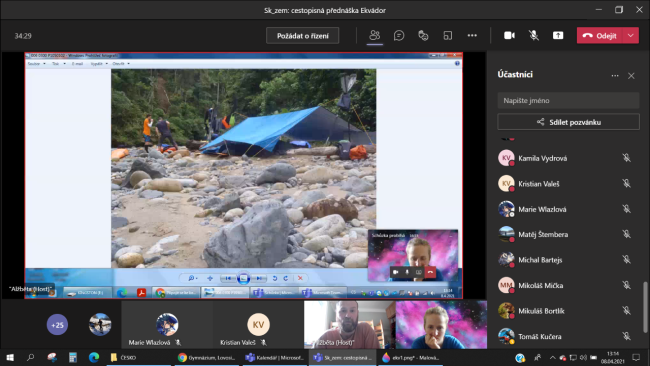Show the participants panel icon

[x=374, y=36]
